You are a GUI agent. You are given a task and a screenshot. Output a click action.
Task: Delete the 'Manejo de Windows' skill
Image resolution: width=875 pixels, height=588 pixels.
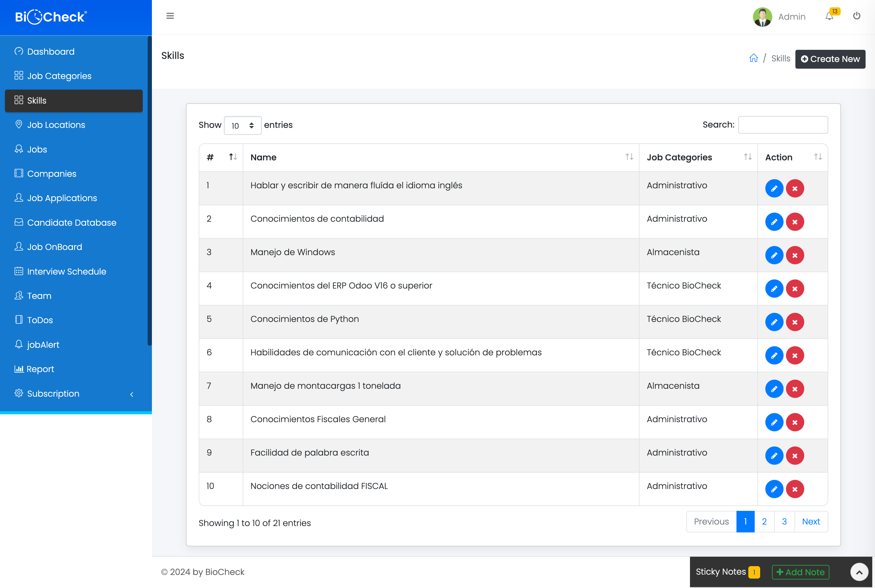[x=795, y=255]
